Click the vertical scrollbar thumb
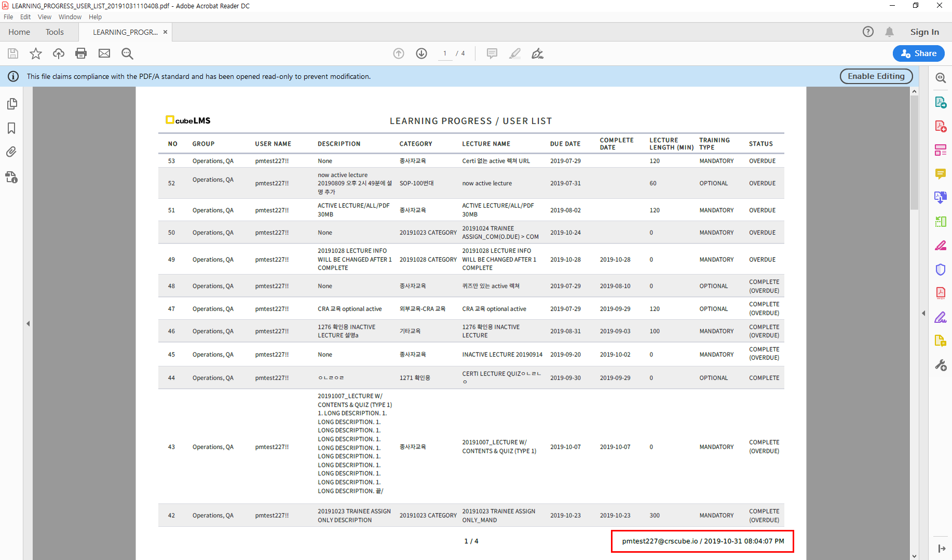The height and width of the screenshot is (560, 952). coord(914,153)
